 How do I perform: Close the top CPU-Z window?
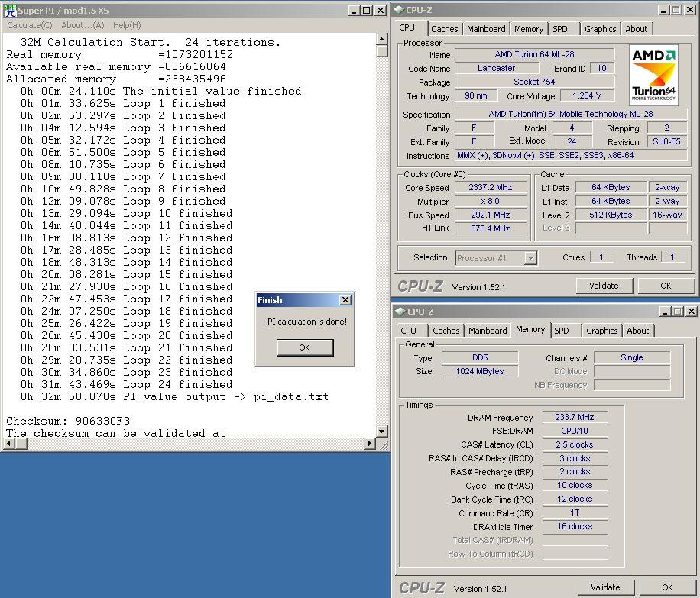tap(690, 9)
